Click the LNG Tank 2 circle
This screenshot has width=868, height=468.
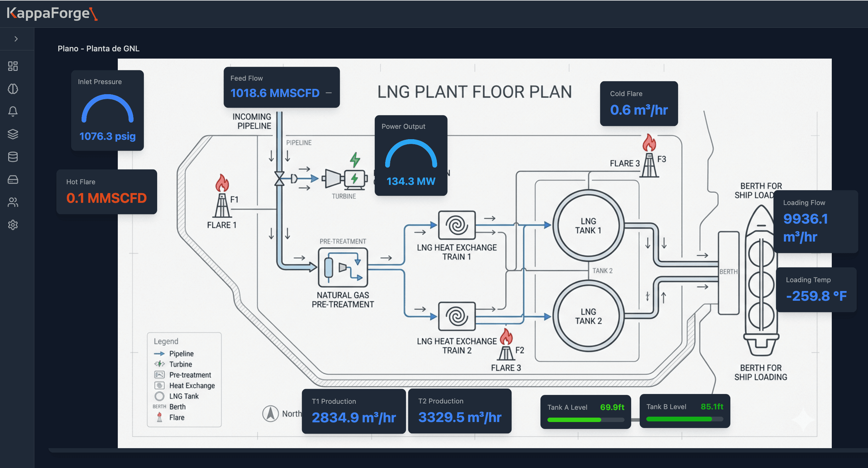point(588,316)
